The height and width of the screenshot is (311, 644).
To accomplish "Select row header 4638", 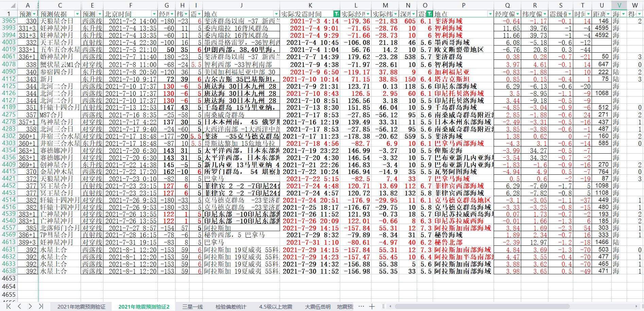I will coord(9,271).
